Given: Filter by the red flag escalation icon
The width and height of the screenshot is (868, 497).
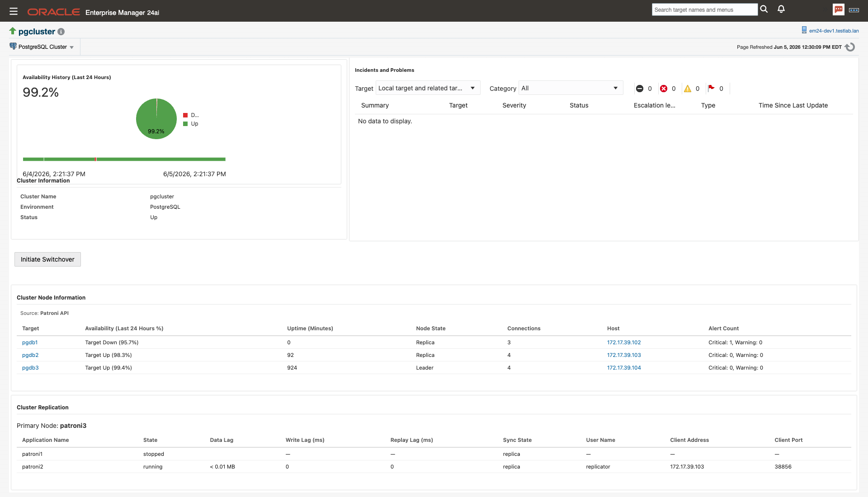Looking at the screenshot, I should [711, 88].
